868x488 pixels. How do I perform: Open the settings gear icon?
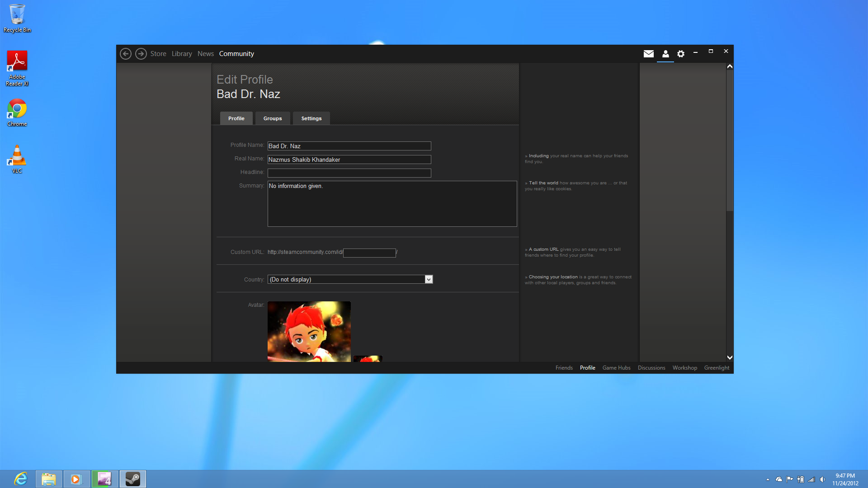tap(681, 54)
